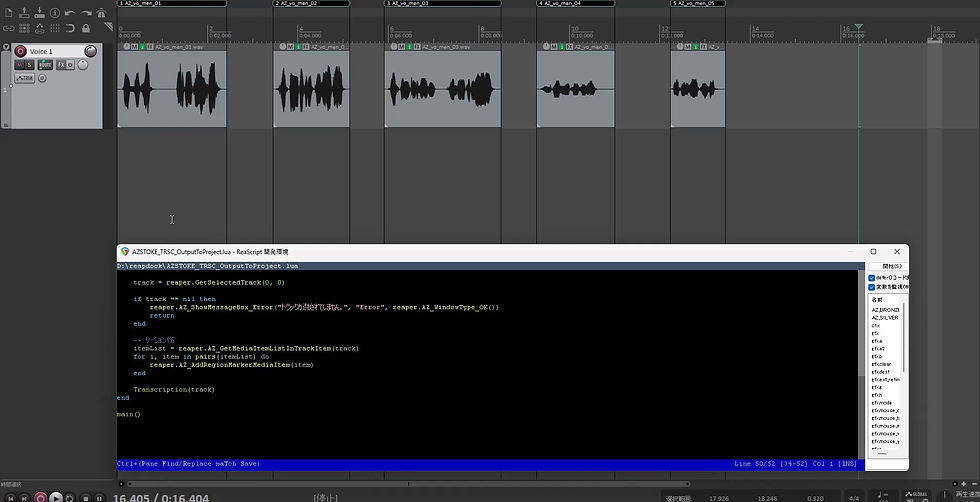Click the Redo arrow icon
This screenshot has width=980, height=502.
pyautogui.click(x=85, y=12)
